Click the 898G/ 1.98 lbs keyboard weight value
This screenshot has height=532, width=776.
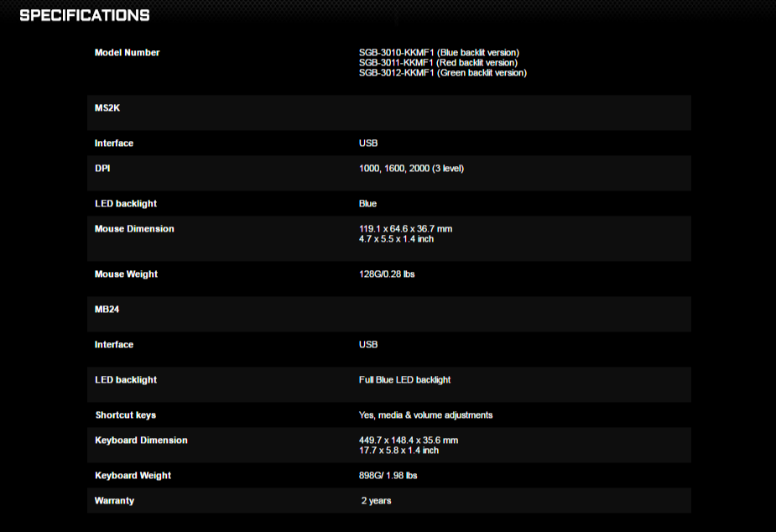click(x=388, y=476)
